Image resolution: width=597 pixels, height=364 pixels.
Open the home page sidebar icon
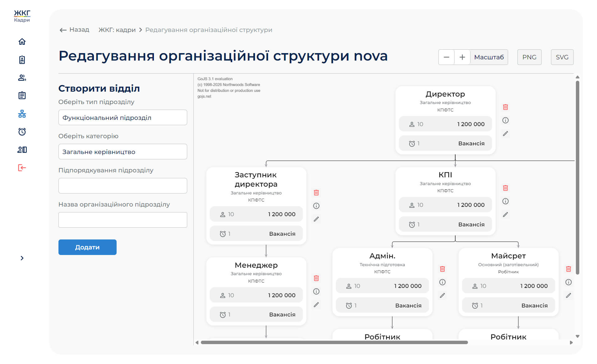(22, 42)
